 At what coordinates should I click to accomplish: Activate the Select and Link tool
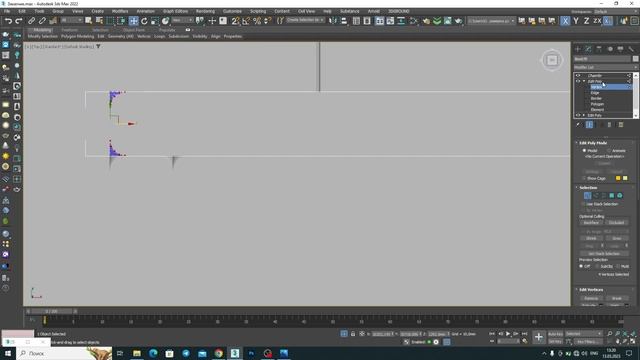[31, 21]
